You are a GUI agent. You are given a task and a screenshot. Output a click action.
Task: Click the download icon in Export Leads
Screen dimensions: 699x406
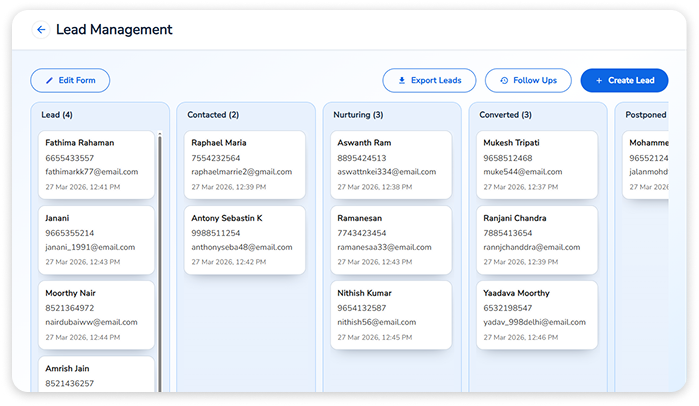[402, 81]
